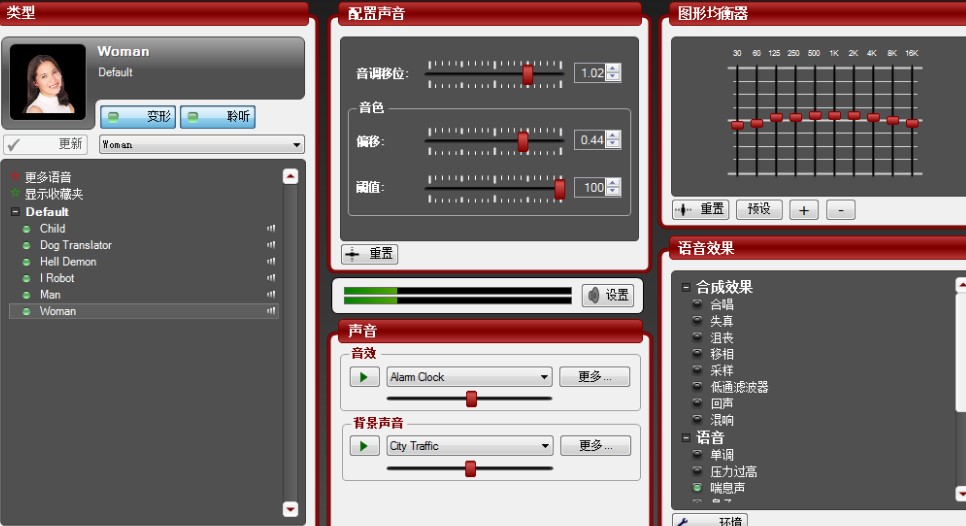966x526 pixels.
Task: Enable the 移相 phaser effect
Action: click(697, 354)
